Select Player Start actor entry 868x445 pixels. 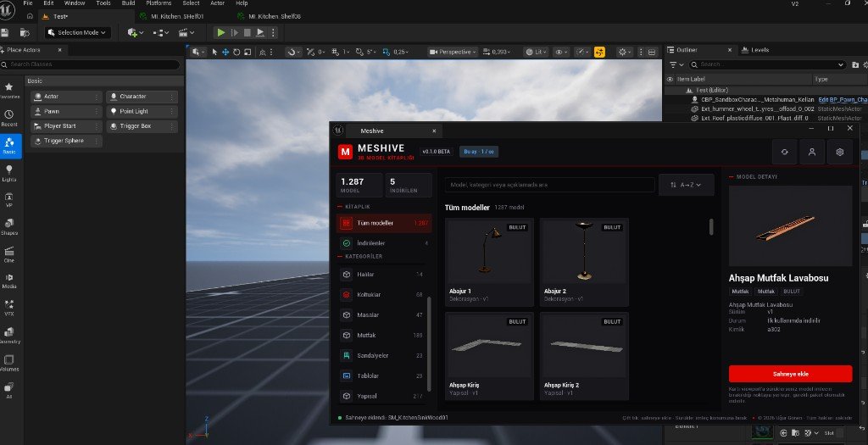[x=66, y=126]
